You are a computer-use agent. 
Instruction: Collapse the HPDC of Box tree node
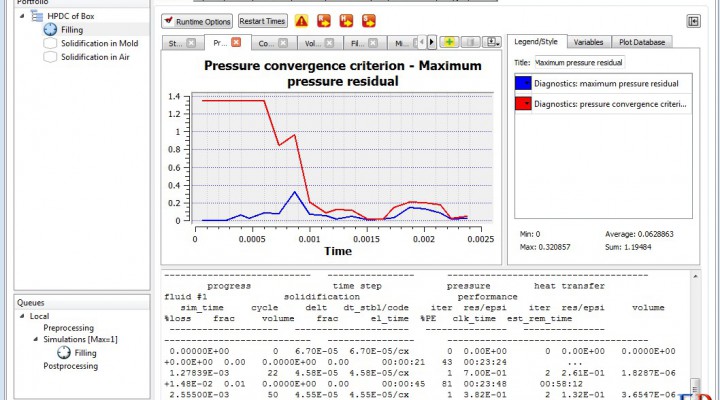[x=24, y=17]
